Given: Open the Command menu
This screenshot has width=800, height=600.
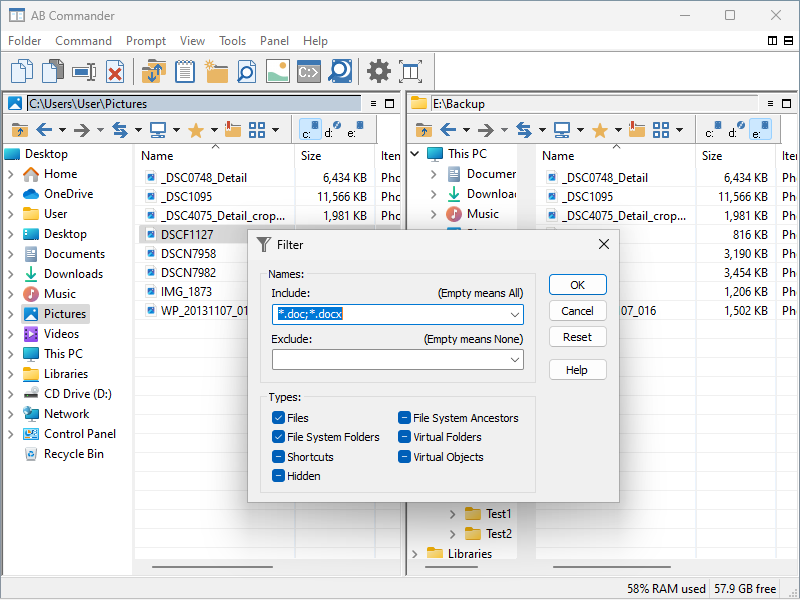Looking at the screenshot, I should pyautogui.click(x=83, y=41).
